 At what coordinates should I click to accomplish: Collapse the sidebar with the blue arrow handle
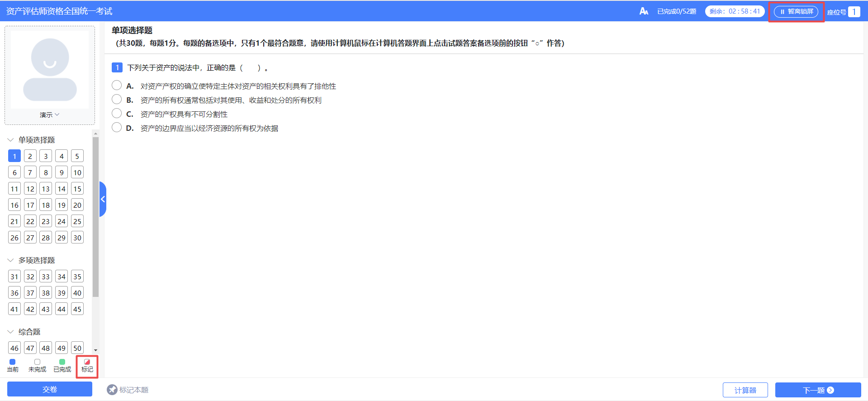(103, 199)
